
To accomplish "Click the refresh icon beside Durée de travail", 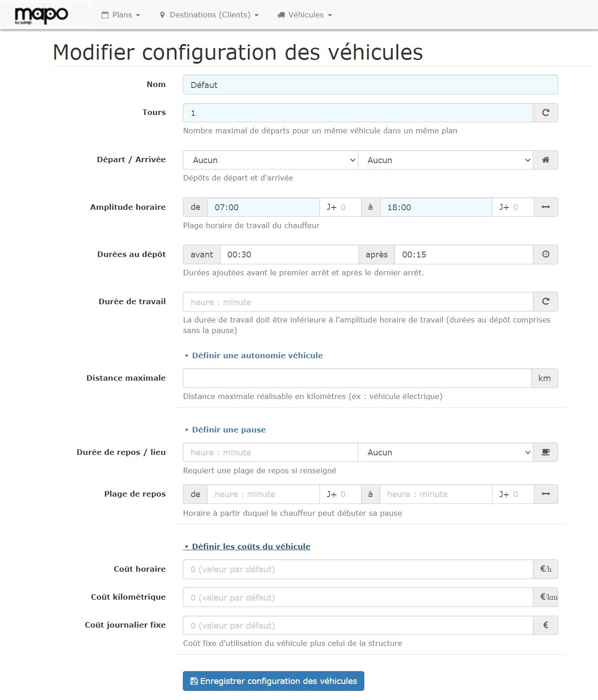I will (545, 301).
